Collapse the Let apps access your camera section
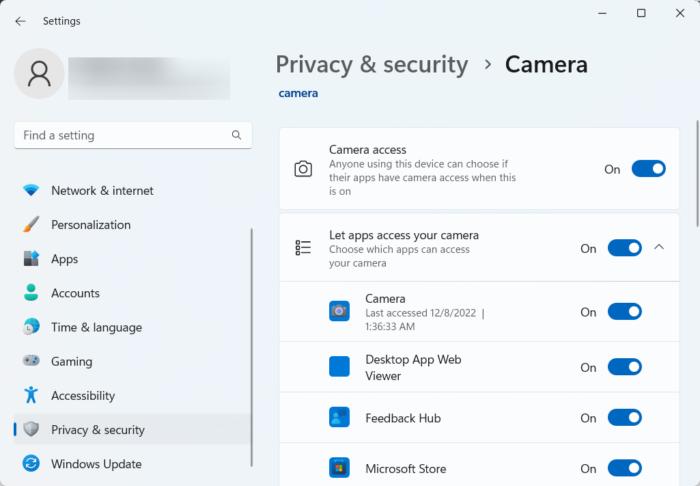The height and width of the screenshot is (486, 700). point(659,247)
